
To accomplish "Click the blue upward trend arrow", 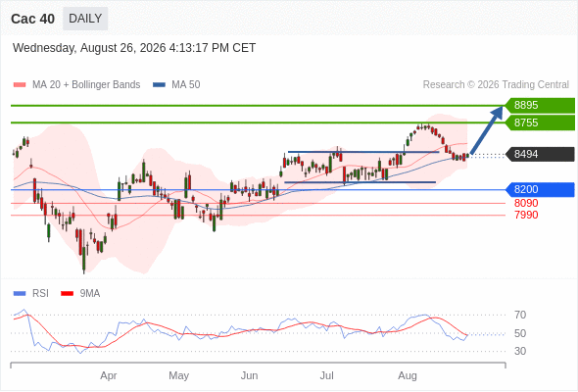I will pos(487,129).
